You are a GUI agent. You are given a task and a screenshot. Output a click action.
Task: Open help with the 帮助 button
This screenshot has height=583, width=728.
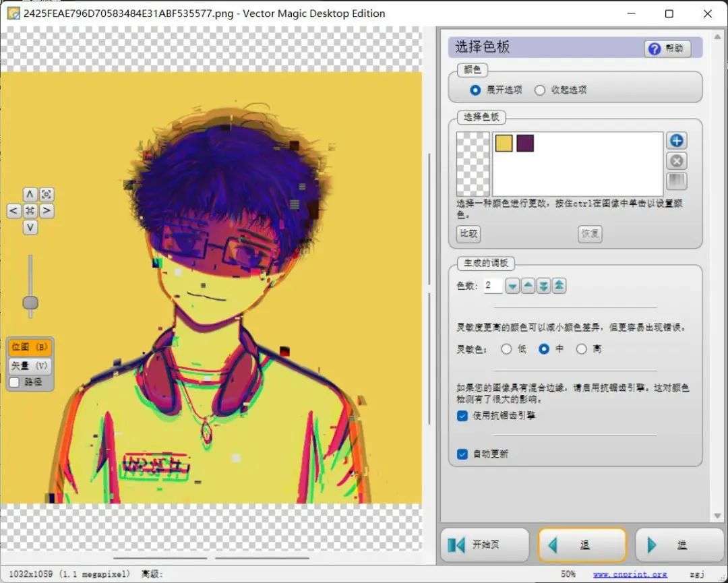pyautogui.click(x=667, y=49)
